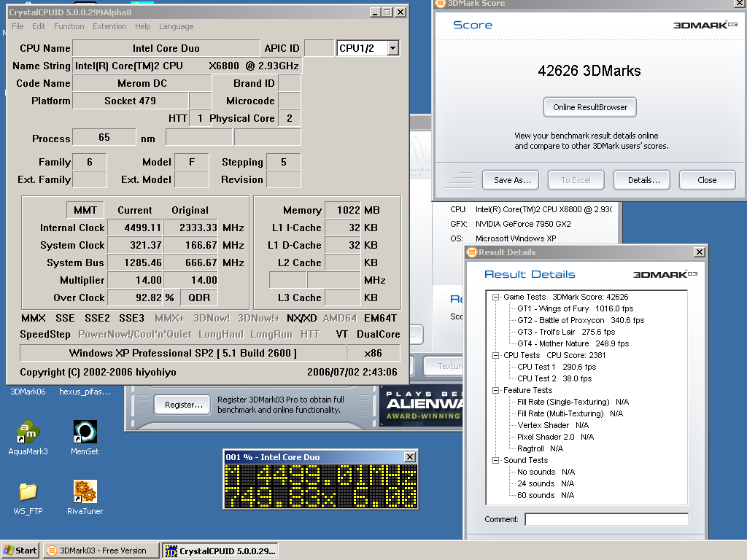
Task: Select GT3 - Troll's Lair result row
Action: [x=566, y=332]
